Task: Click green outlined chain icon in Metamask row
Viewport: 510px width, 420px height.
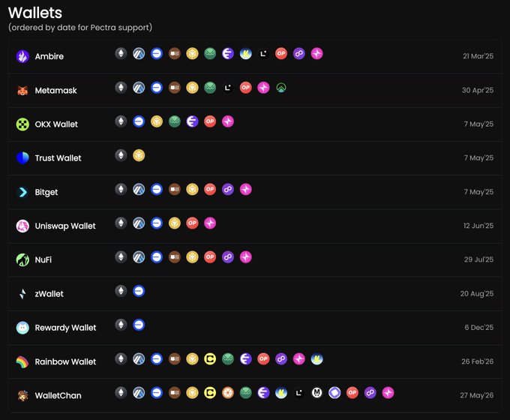Action: click(x=281, y=88)
